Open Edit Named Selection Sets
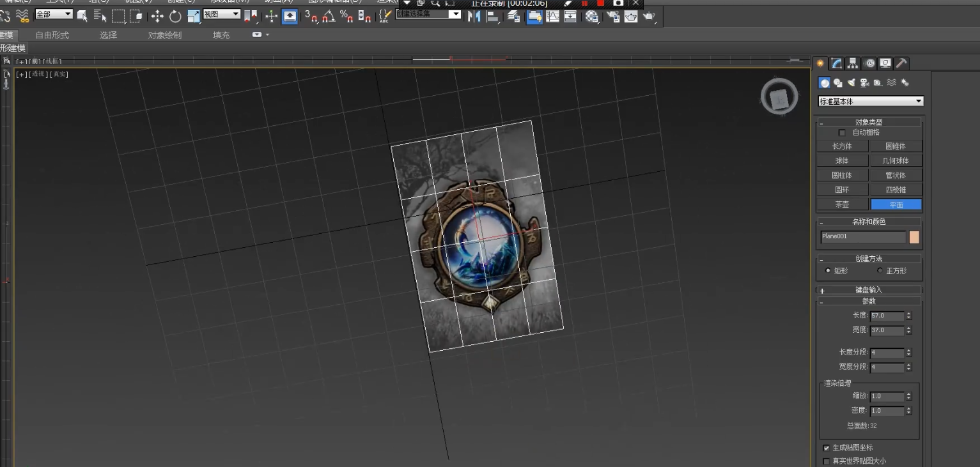This screenshot has height=467, width=980. [x=385, y=16]
